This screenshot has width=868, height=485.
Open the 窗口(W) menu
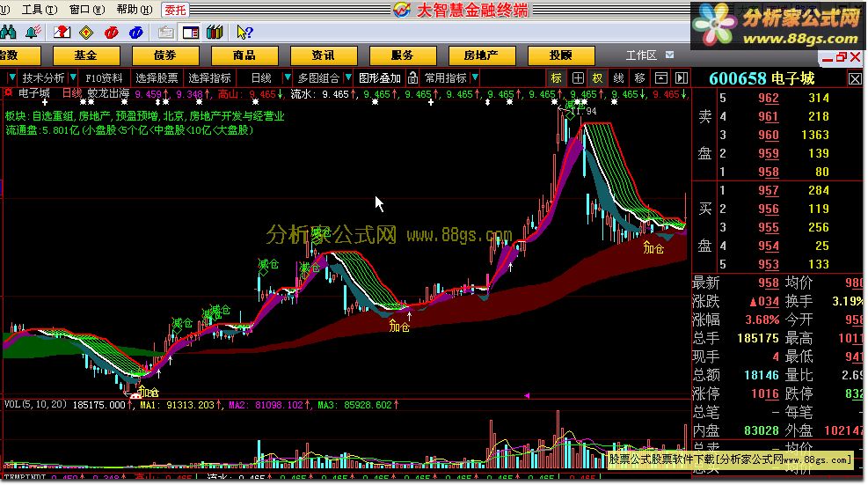pyautogui.click(x=87, y=10)
